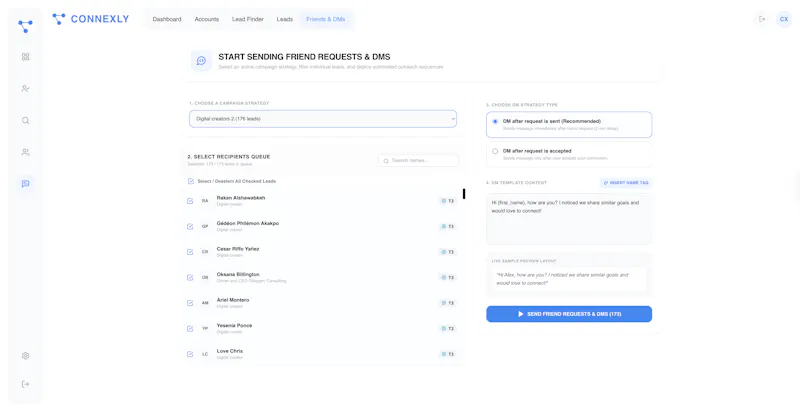Uncheck Yesenia Ponce's checkbox
800x408 pixels.
pos(190,328)
